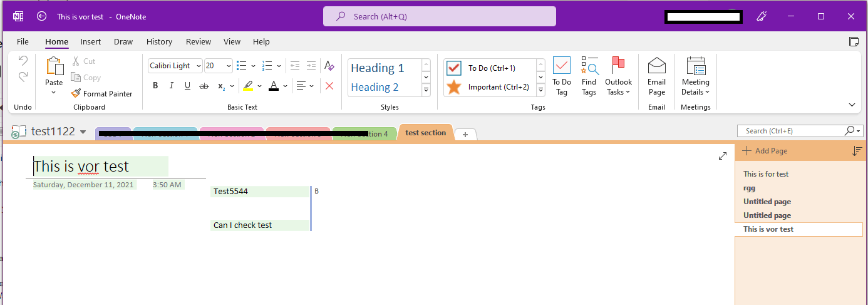Open Outlook Tasks flag menu

point(618,76)
